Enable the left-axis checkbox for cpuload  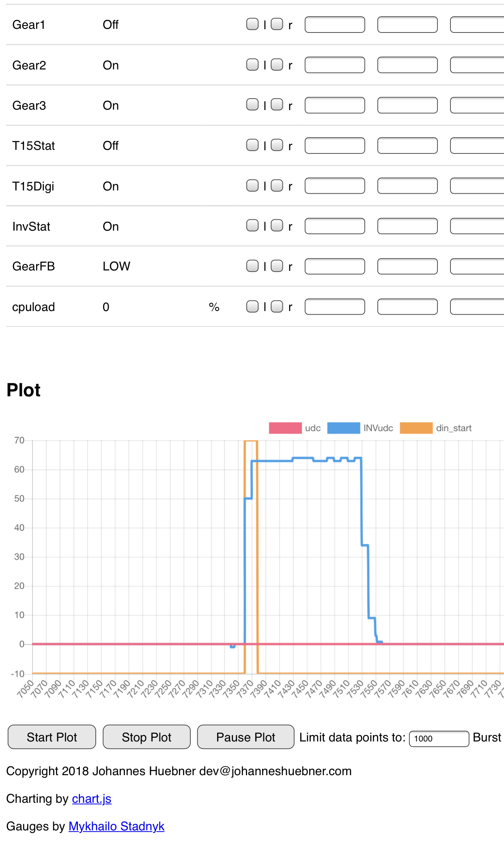click(x=252, y=307)
